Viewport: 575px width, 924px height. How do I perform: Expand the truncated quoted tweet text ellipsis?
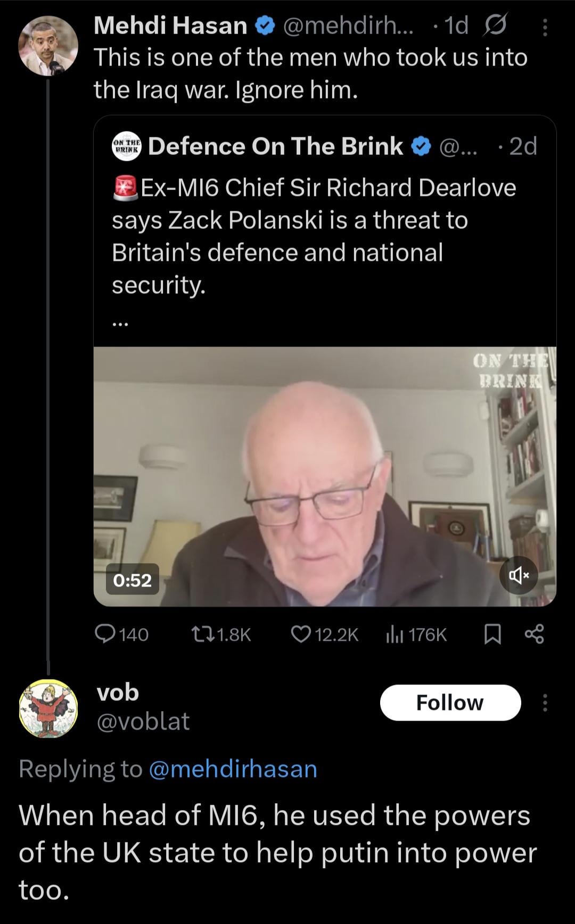[x=120, y=321]
